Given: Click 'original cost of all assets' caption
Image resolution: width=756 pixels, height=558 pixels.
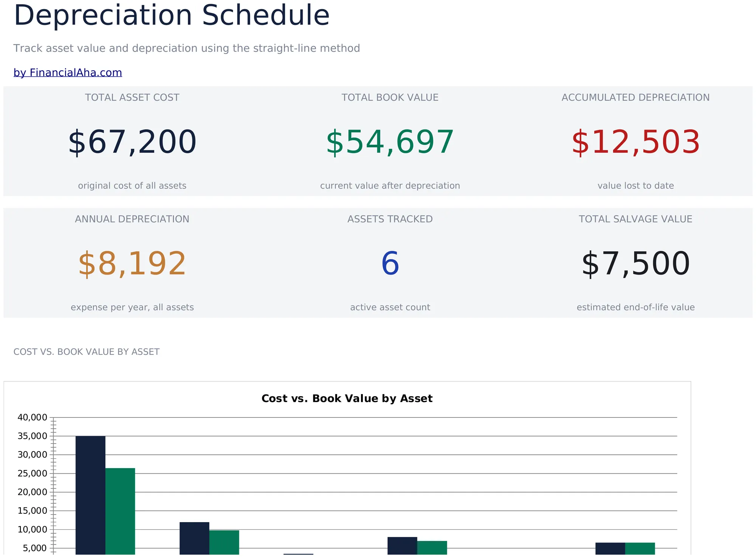Looking at the screenshot, I should point(132,185).
